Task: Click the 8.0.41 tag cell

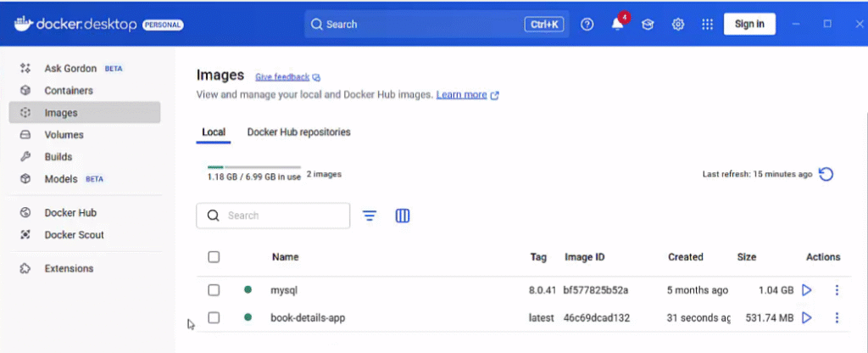Action: [x=542, y=290]
